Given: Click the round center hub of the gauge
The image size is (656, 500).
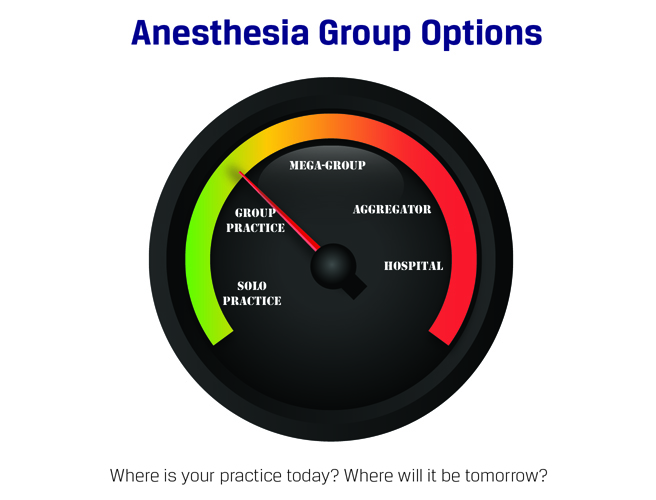Looking at the screenshot, I should point(333,267).
